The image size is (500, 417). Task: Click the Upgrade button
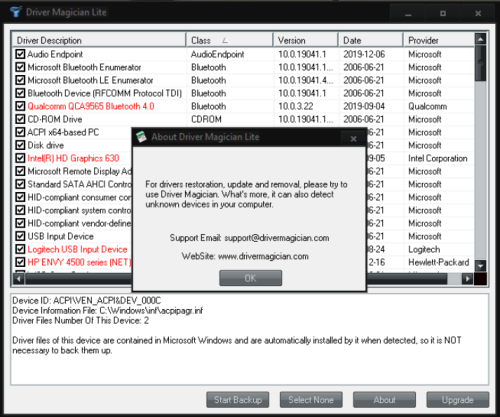pos(458,400)
